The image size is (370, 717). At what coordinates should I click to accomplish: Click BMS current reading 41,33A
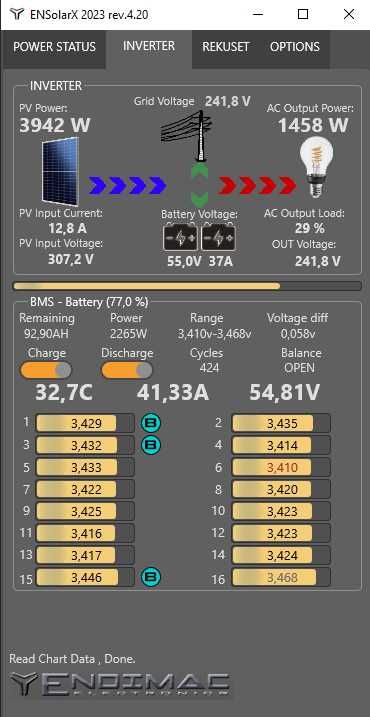pyautogui.click(x=173, y=393)
